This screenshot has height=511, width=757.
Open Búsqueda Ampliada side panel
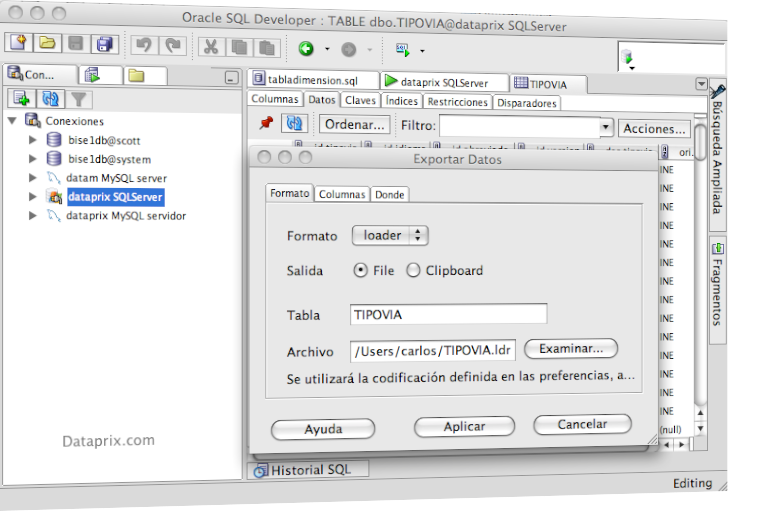[717, 155]
